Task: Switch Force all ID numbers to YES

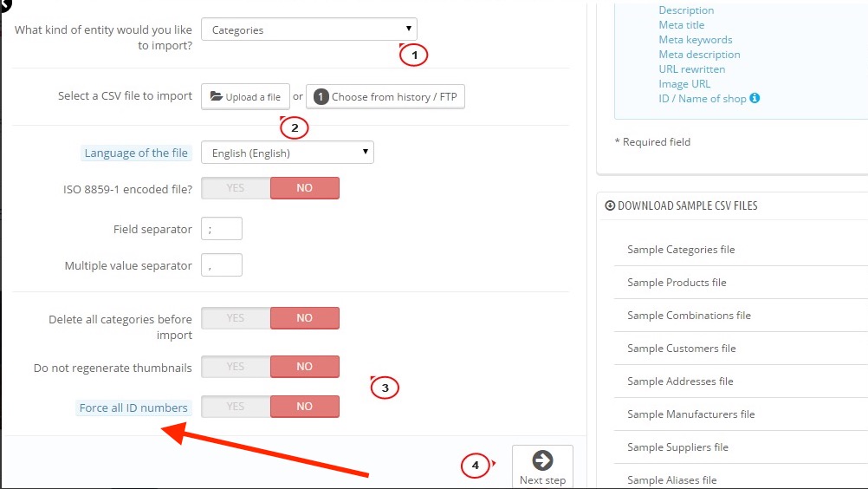Action: pyautogui.click(x=236, y=407)
